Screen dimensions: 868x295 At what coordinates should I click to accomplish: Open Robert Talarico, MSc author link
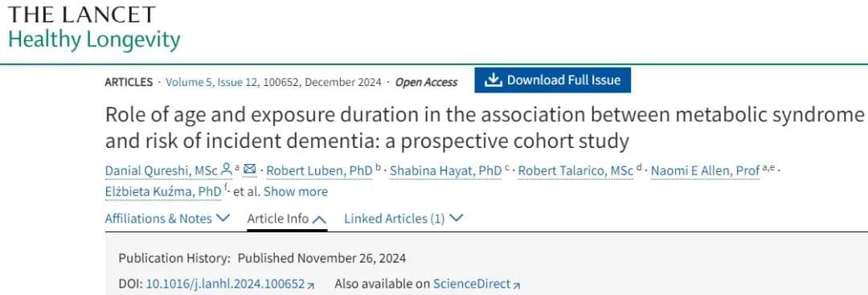(x=575, y=171)
